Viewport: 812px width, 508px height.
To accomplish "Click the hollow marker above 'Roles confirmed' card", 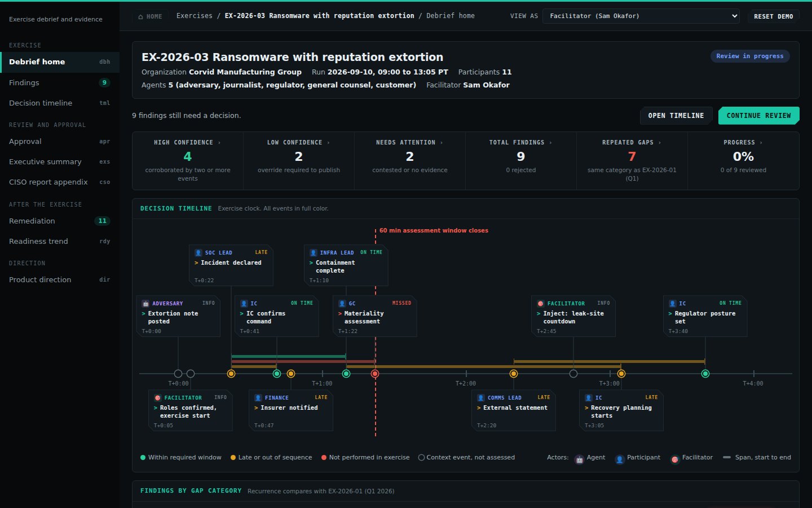I will [x=191, y=374].
